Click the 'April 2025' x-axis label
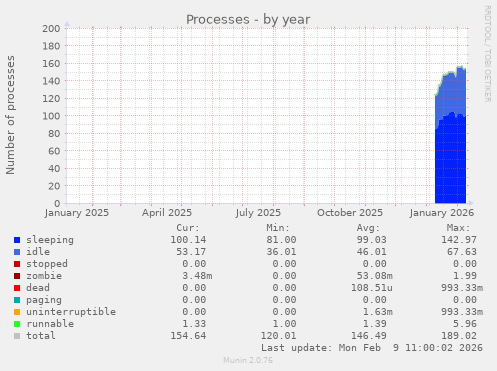 point(167,213)
